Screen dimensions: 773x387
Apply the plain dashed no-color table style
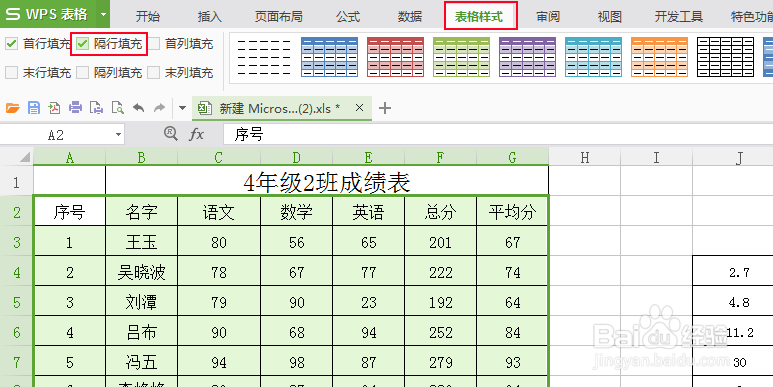coord(263,57)
